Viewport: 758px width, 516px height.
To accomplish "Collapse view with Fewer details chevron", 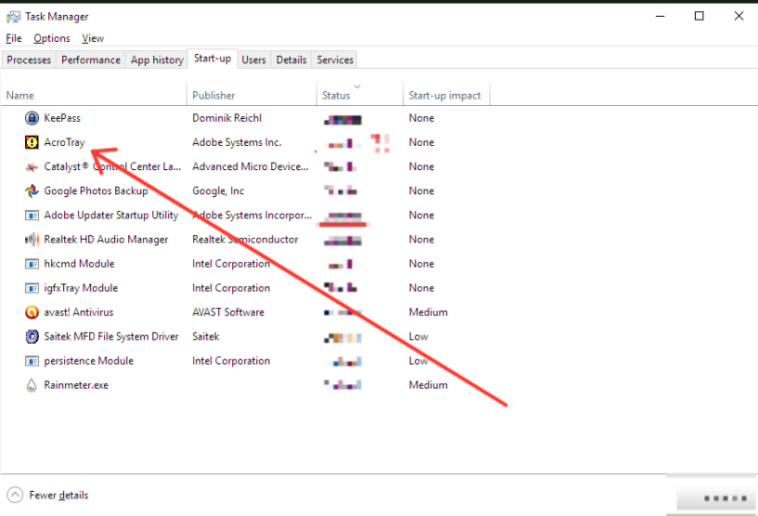I will [15, 495].
